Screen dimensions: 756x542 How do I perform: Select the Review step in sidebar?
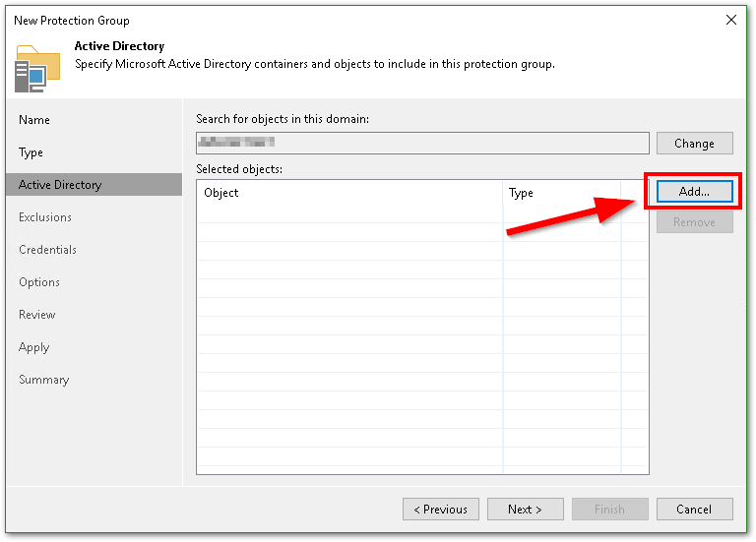[x=37, y=315]
